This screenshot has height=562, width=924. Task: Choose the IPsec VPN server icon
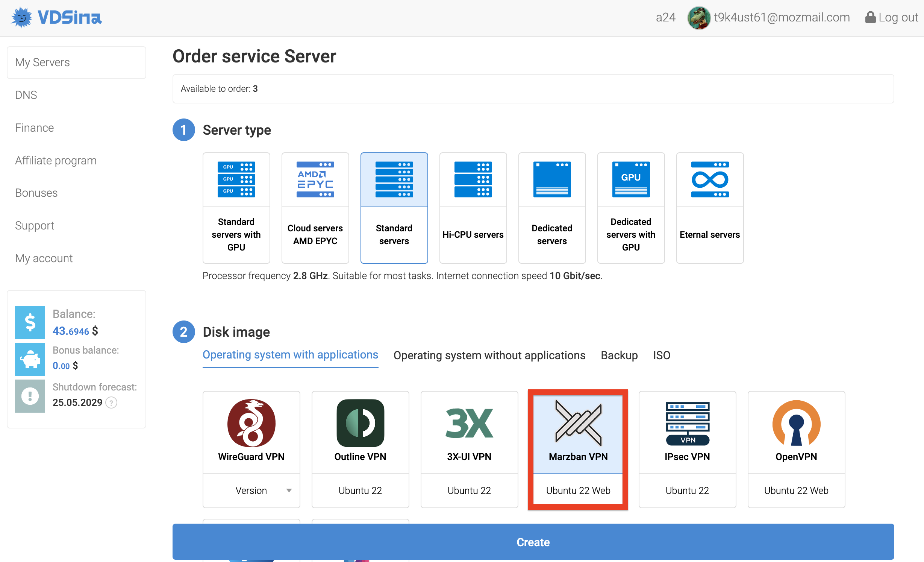(x=687, y=423)
